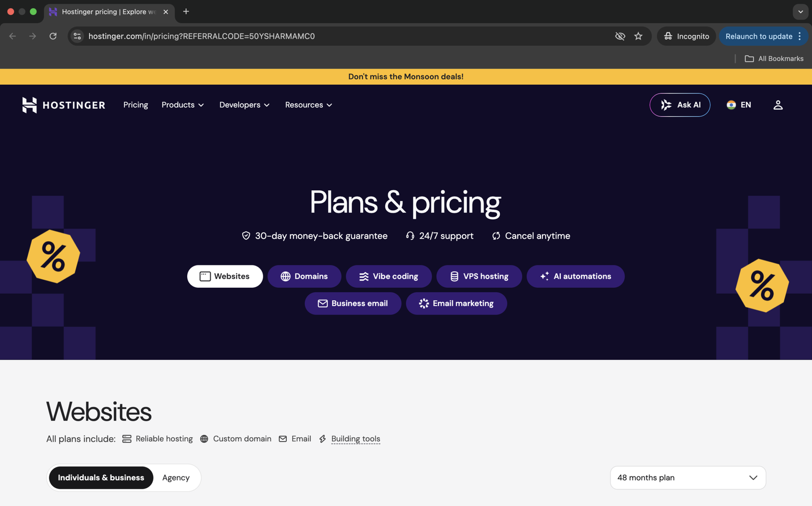Click the Hostinger logo
This screenshot has height=506, width=812.
point(63,105)
